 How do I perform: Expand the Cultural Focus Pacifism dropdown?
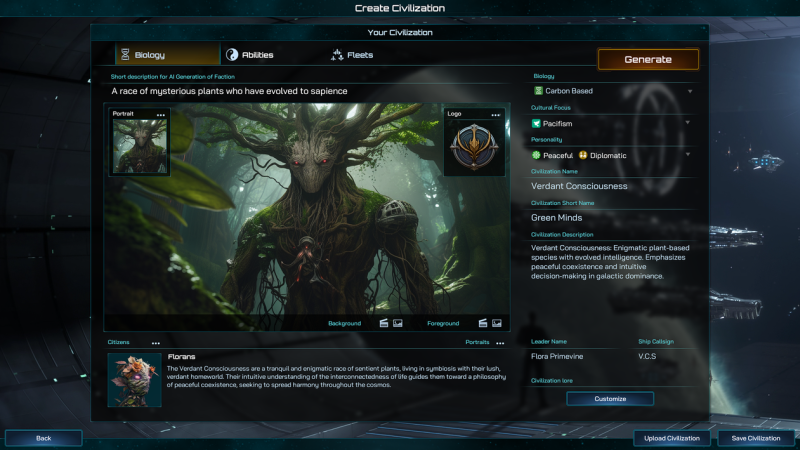[688, 122]
